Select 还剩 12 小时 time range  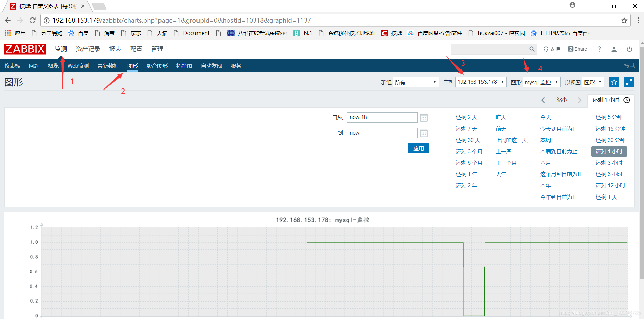[610, 186]
